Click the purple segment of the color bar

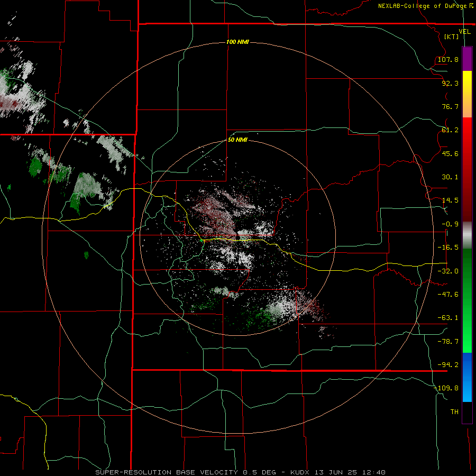(x=467, y=59)
